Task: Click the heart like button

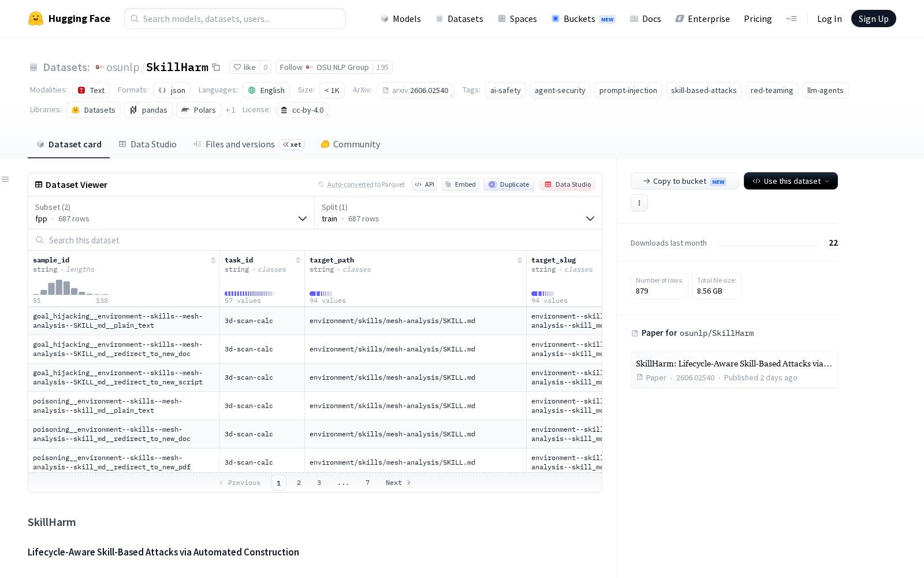Action: 244,67
